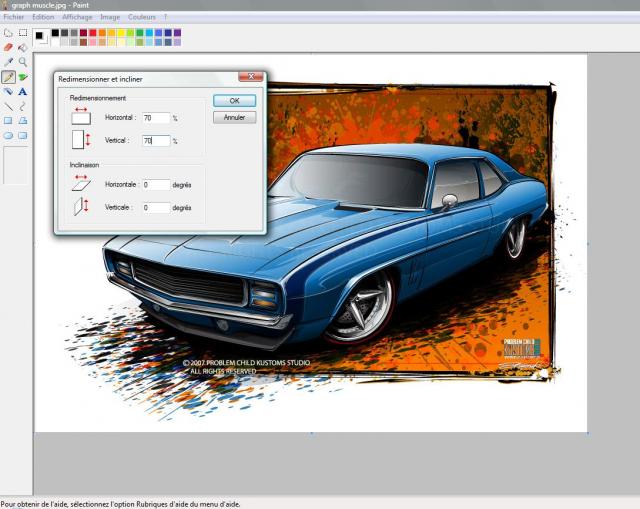
Task: Select the rectangular Selection tool
Action: [23, 33]
